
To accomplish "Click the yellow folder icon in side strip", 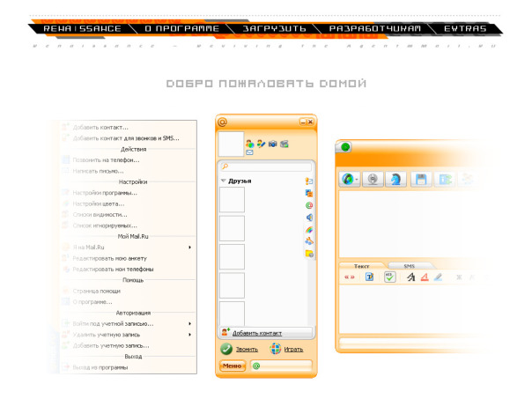I will point(309,254).
